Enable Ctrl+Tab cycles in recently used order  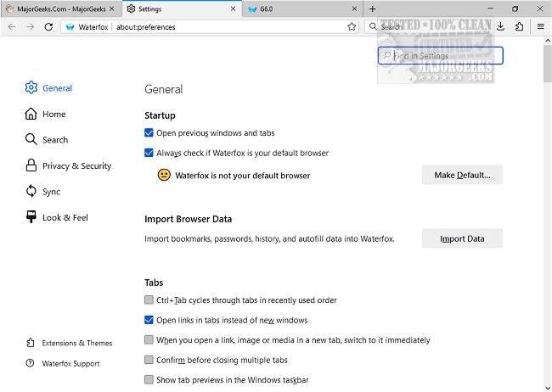[x=149, y=300]
